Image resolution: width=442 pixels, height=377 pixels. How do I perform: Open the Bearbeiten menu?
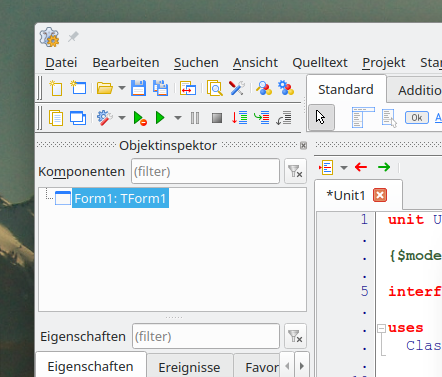click(x=126, y=63)
